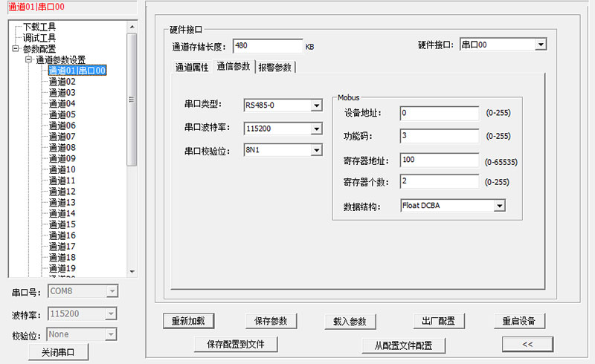Select 通道13 in the tree

coord(62,203)
